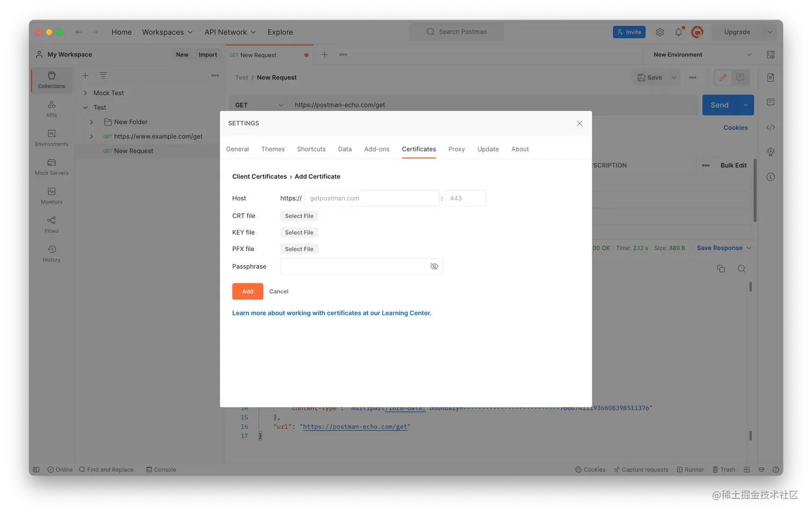Open the documentation pane icon
Image resolution: width=812 pixels, height=514 pixels.
pyautogui.click(x=771, y=78)
